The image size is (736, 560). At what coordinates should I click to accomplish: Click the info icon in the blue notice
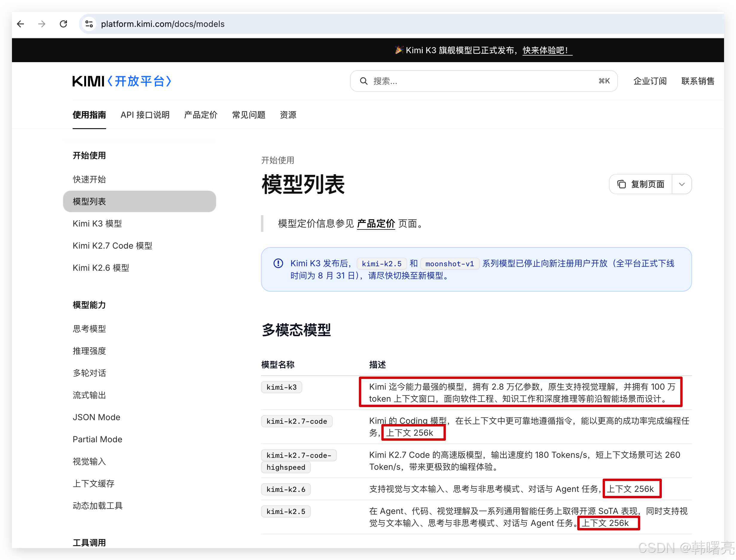point(278,263)
